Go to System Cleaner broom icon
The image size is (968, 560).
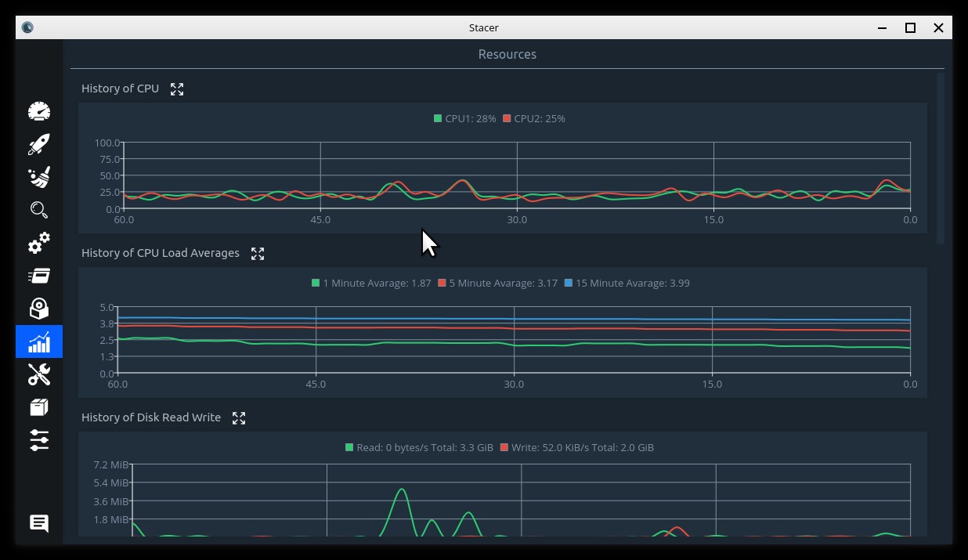38,177
